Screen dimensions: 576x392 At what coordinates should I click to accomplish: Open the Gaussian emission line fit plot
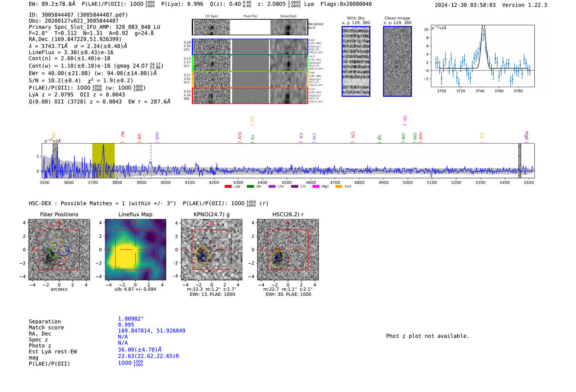click(x=483, y=56)
